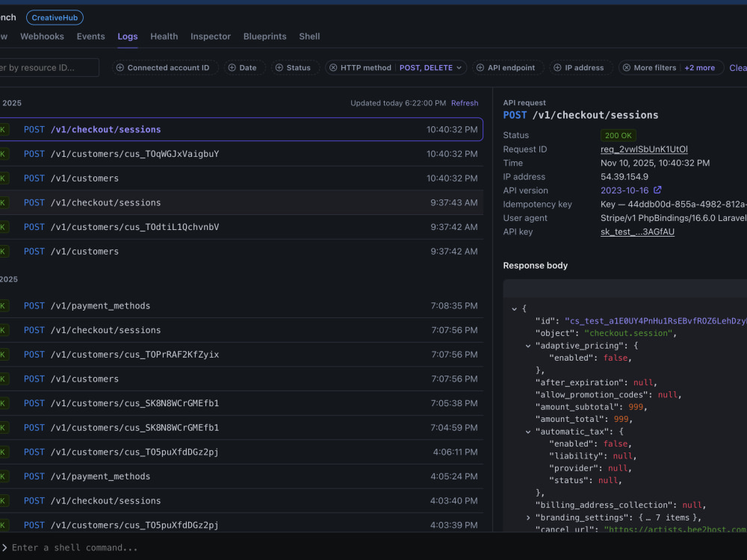Collapse the root JSON object chevron

click(x=514, y=308)
